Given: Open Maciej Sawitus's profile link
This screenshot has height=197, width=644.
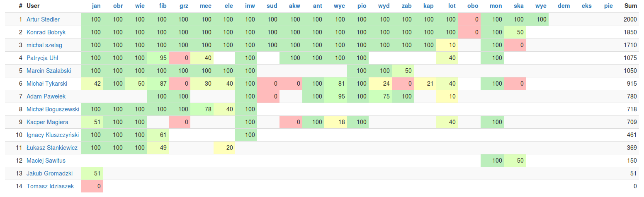Looking at the screenshot, I should coord(46,161).
